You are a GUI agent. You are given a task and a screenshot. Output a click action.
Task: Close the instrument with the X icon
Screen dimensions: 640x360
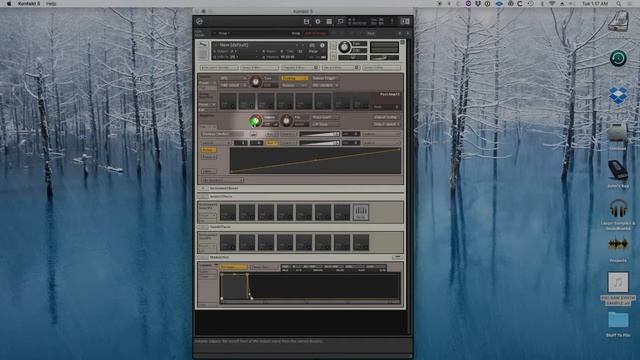pos(402,42)
